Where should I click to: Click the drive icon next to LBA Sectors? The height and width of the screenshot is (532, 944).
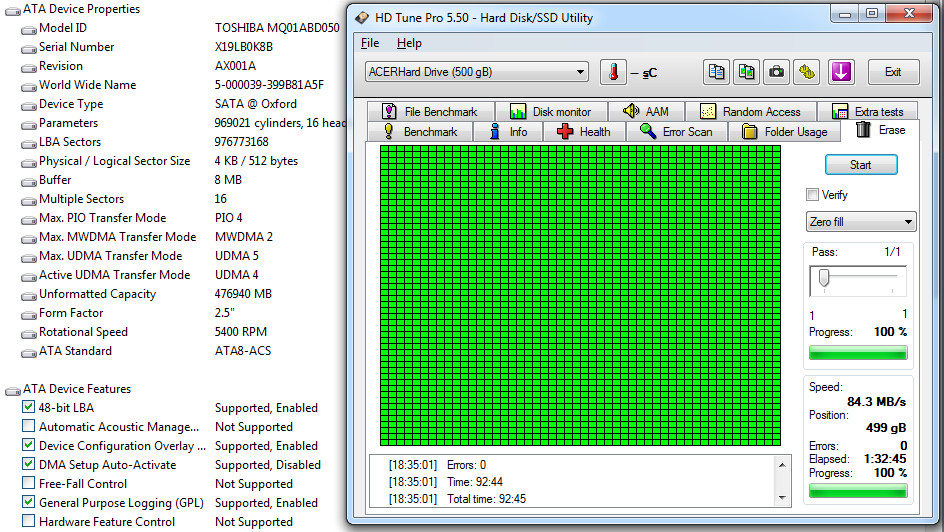[x=28, y=144]
